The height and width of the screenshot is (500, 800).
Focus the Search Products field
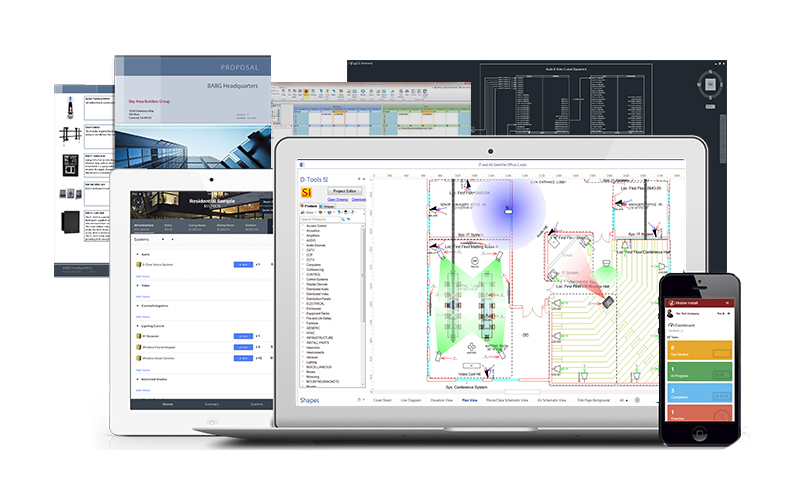320,219
